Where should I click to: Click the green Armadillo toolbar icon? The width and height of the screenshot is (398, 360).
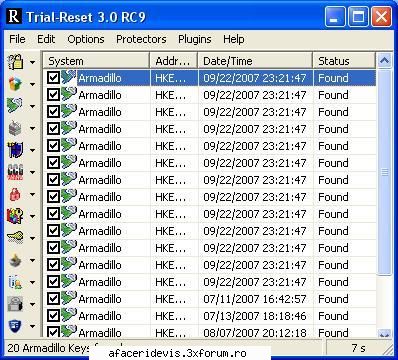15,106
